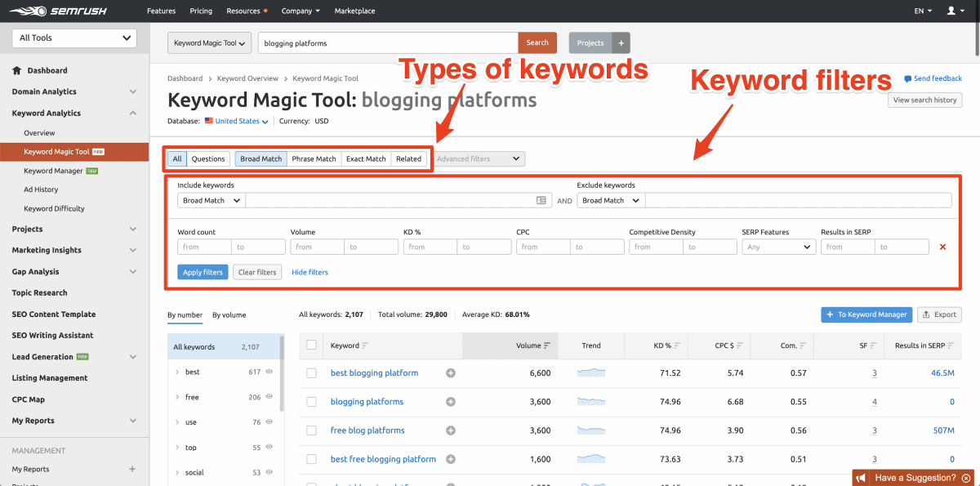
Task: Click the To Keyword Manager button
Action: point(867,314)
